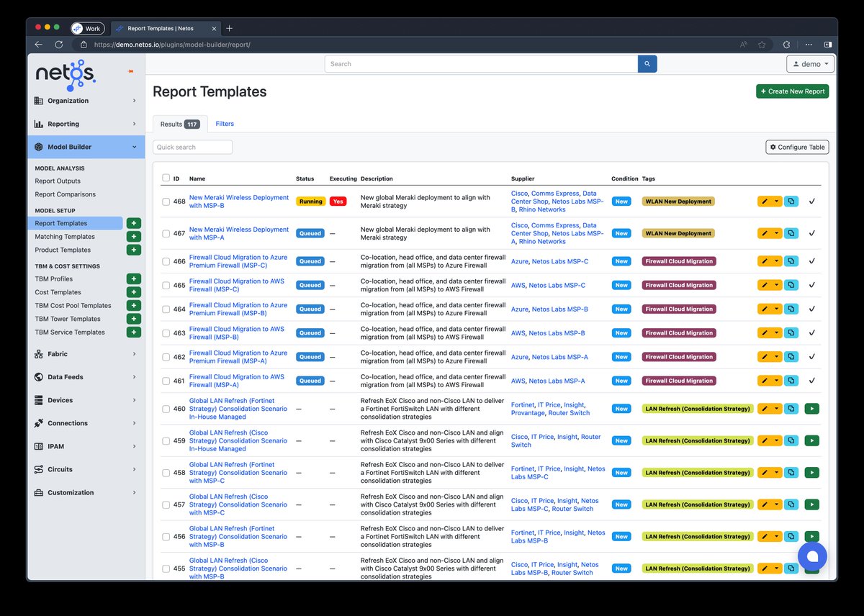Click the WLAN New Deployment tag in row 468
The image size is (864, 616).
[x=678, y=201]
